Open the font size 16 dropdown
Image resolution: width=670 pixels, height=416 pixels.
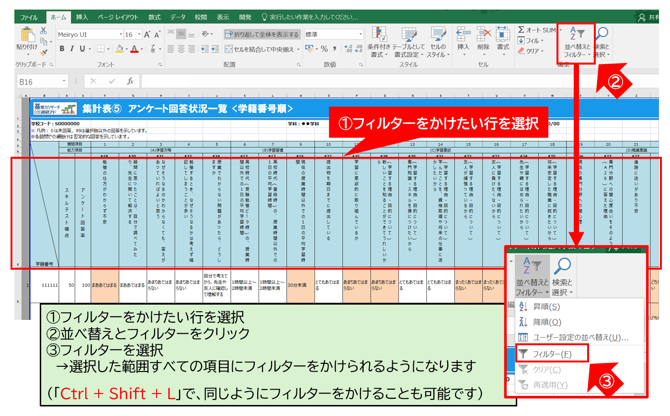click(140, 34)
